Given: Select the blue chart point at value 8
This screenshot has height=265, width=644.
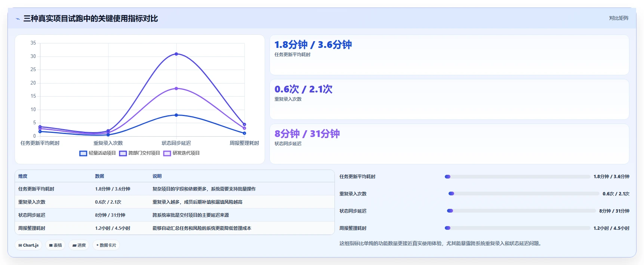Looking at the screenshot, I should 176,115.
